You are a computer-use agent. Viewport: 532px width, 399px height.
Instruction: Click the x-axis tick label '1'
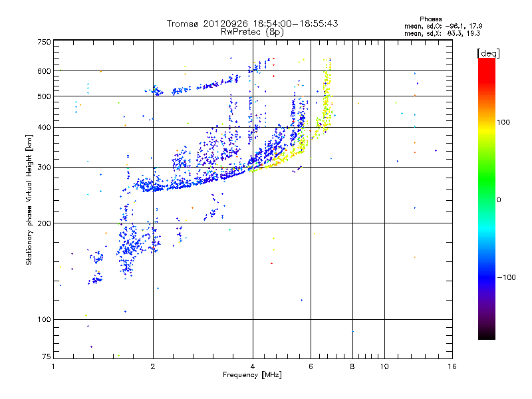[x=54, y=366]
